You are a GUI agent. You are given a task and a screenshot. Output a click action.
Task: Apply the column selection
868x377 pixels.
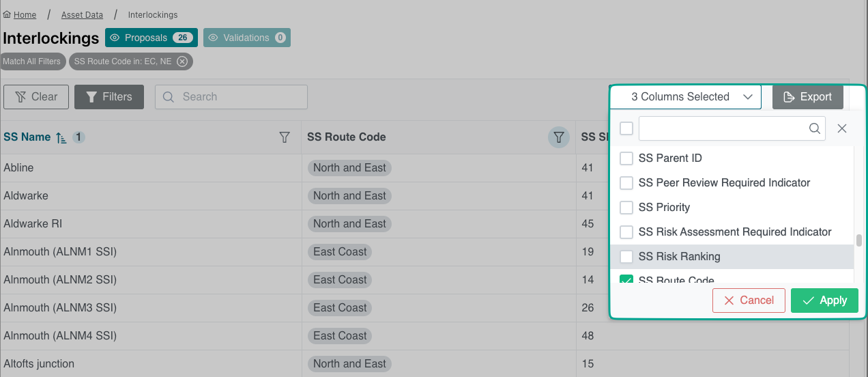pyautogui.click(x=824, y=301)
